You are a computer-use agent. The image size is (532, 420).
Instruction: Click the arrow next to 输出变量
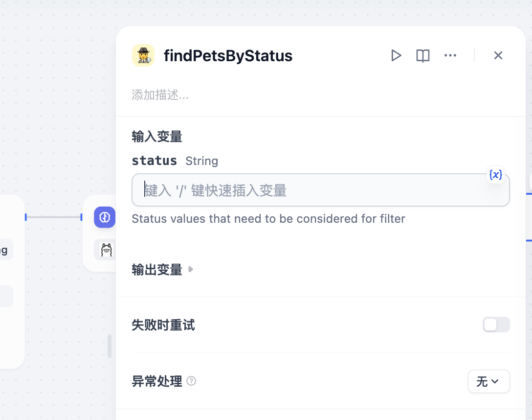191,269
